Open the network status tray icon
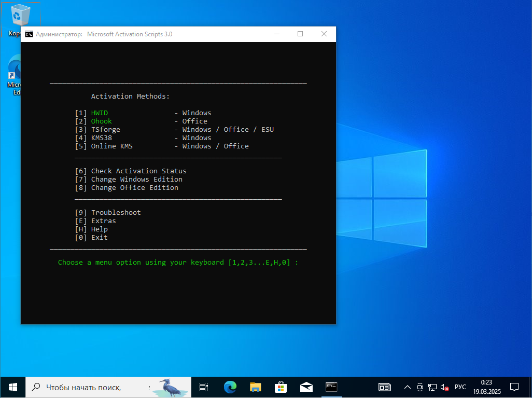The width and height of the screenshot is (532, 398). coord(432,387)
